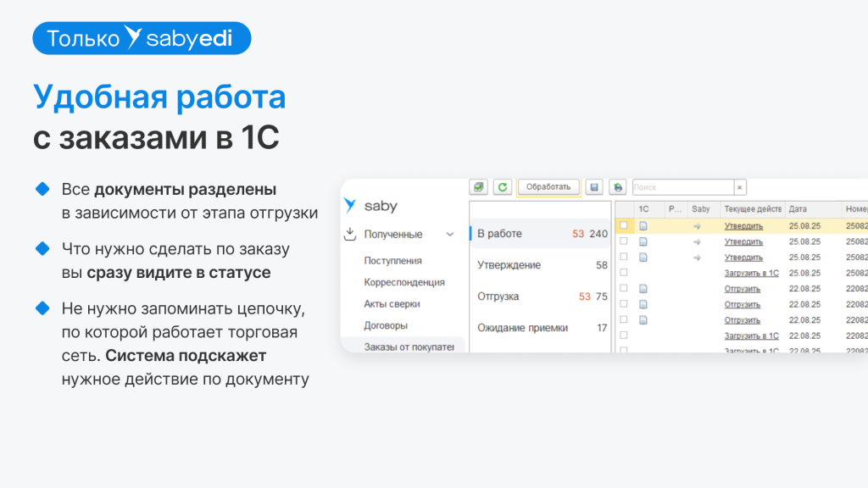Click the refresh icon in the toolbar

(x=502, y=187)
